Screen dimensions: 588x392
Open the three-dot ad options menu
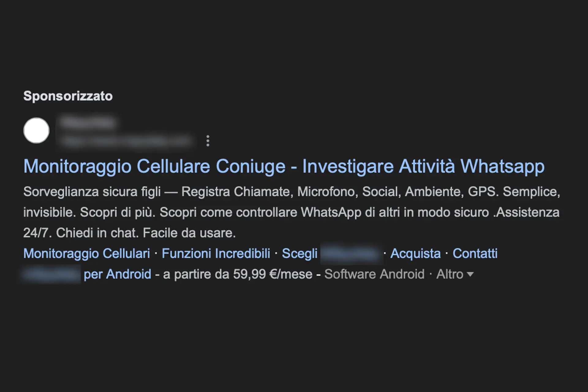tap(208, 141)
